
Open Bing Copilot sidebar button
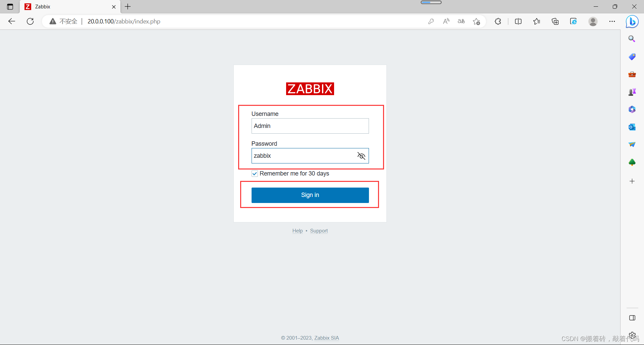point(632,22)
